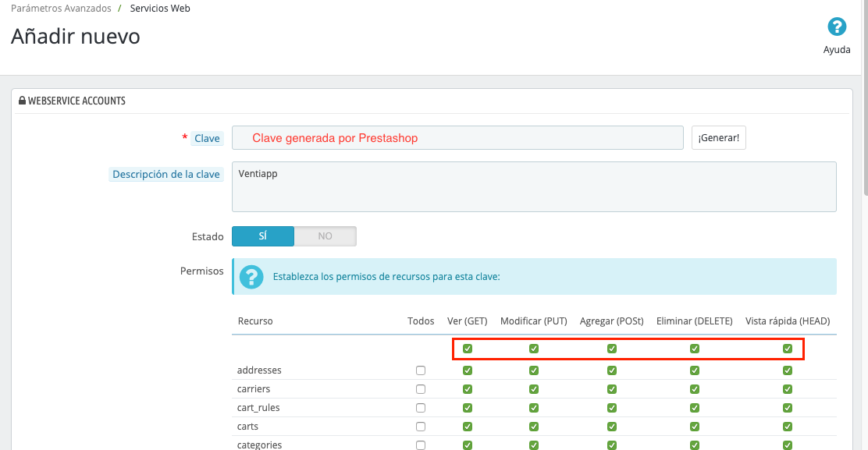This screenshot has height=450, width=868.
Task: Uncheck Vista rápida (HEAD) for carts
Action: click(787, 427)
